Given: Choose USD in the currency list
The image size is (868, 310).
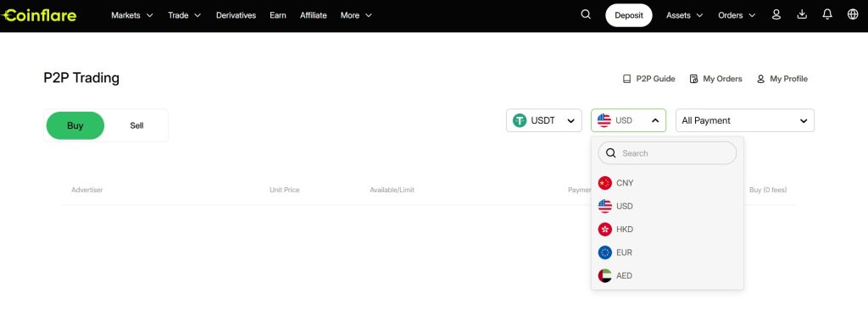Looking at the screenshot, I should click(x=668, y=206).
